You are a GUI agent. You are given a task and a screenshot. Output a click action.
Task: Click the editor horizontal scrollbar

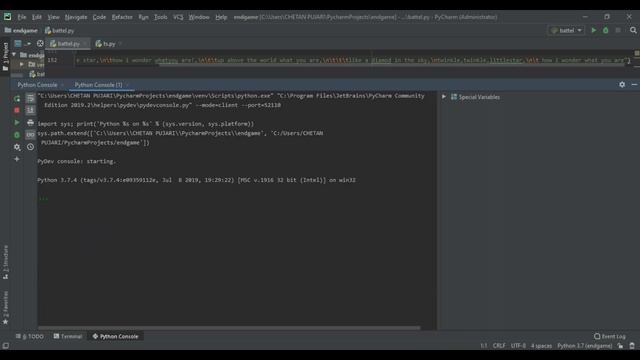pos(392,65)
